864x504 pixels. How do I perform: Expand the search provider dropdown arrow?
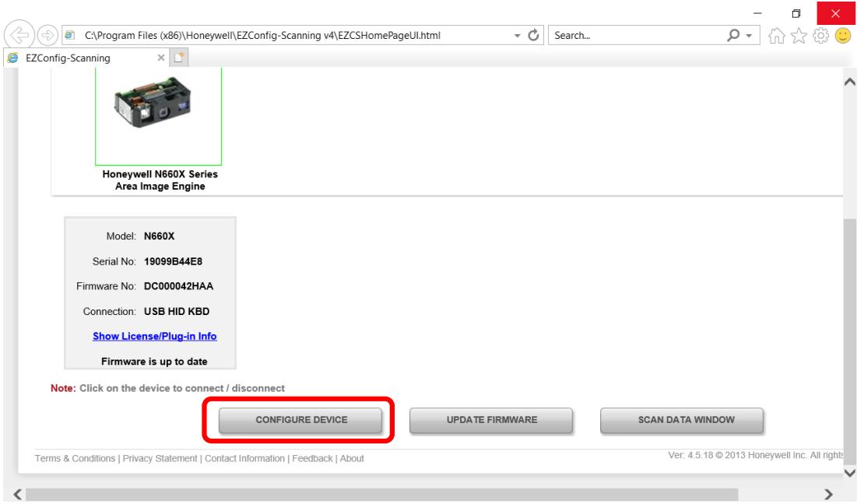749,36
